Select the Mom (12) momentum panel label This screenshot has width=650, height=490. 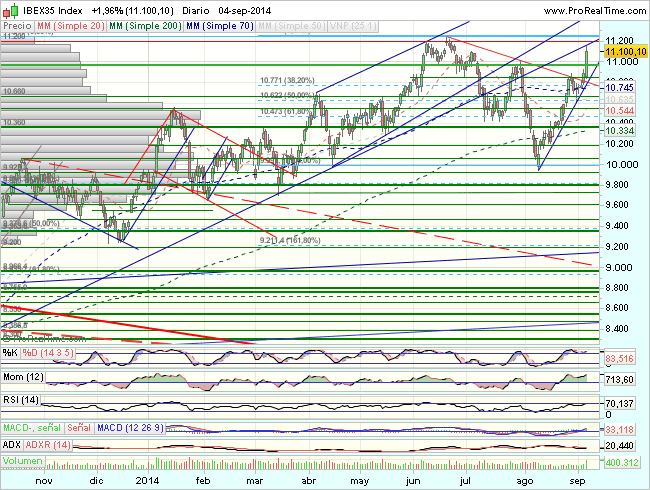click(x=23, y=377)
